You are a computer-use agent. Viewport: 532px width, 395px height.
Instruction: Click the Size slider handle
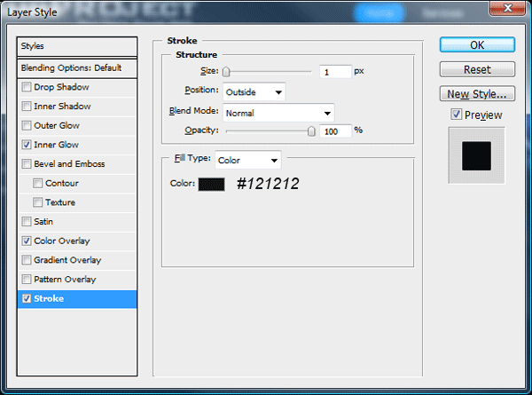pos(226,72)
